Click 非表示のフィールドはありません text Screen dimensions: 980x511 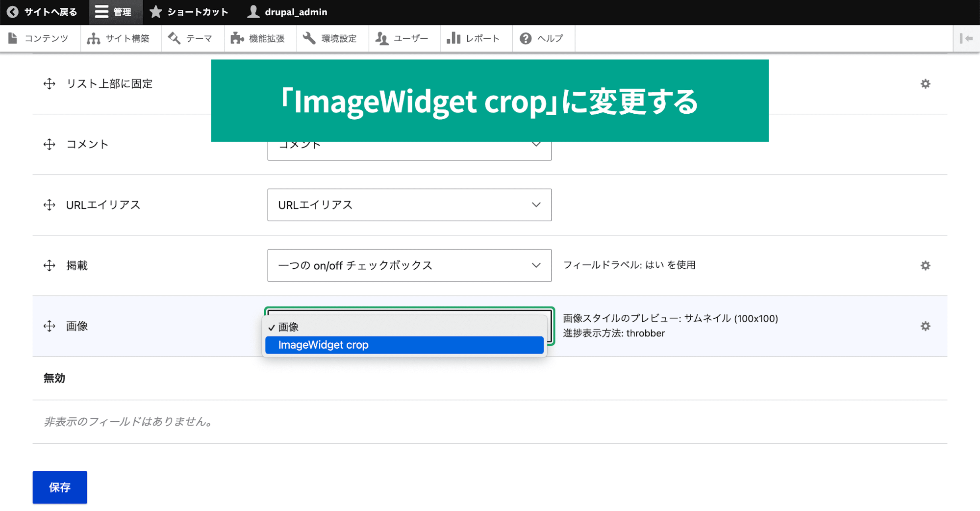coord(128,422)
